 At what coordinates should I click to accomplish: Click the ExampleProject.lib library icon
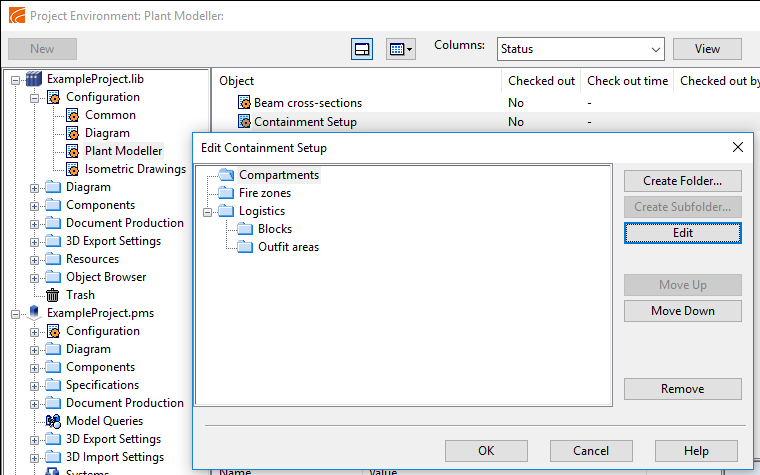point(36,79)
